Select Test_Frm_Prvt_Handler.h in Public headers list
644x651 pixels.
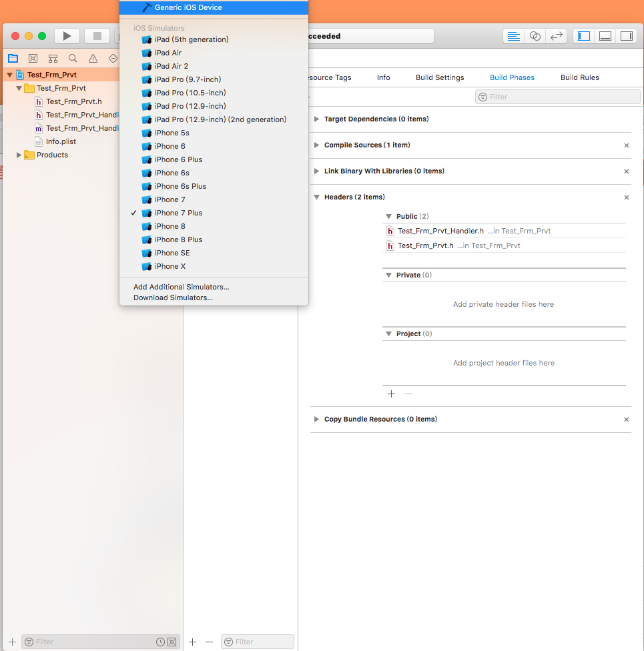[x=504, y=231]
